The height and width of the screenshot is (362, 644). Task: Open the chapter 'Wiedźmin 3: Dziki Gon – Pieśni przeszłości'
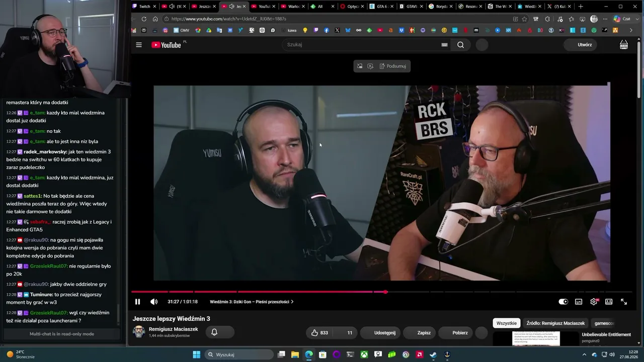(252, 302)
